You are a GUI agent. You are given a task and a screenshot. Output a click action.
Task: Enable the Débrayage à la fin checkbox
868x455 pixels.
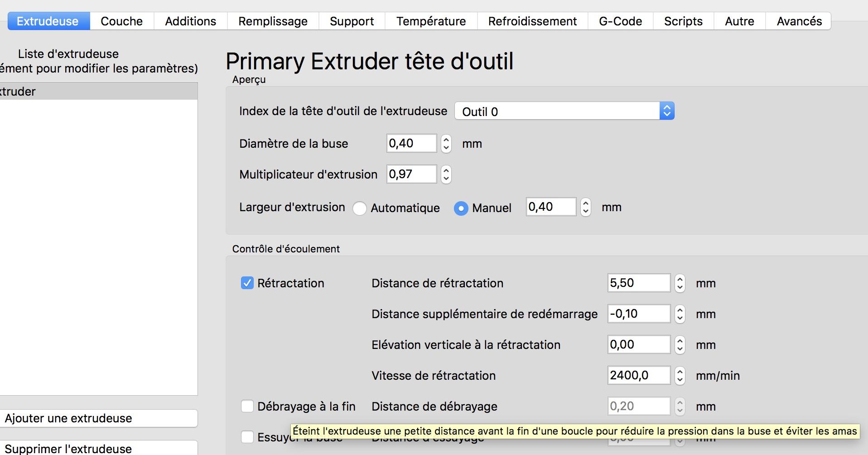(247, 407)
